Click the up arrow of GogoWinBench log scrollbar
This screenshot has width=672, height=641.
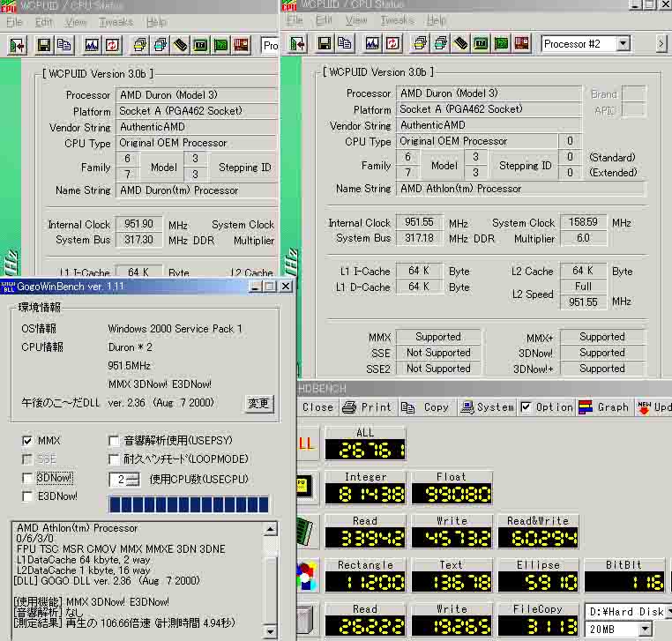270,530
